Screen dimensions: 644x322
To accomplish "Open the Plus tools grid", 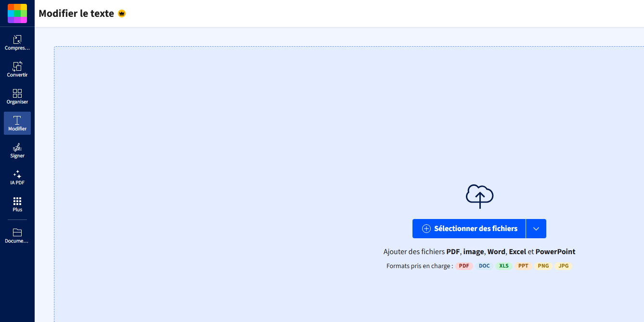I will (17, 204).
